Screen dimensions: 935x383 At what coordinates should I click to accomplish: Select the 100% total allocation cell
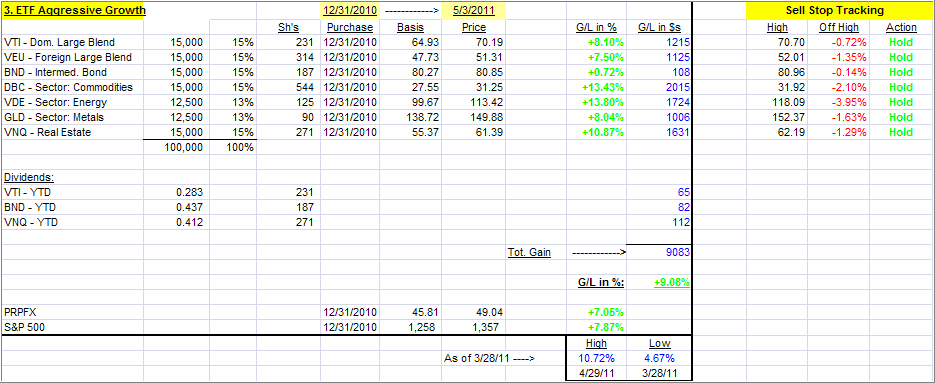(x=233, y=147)
